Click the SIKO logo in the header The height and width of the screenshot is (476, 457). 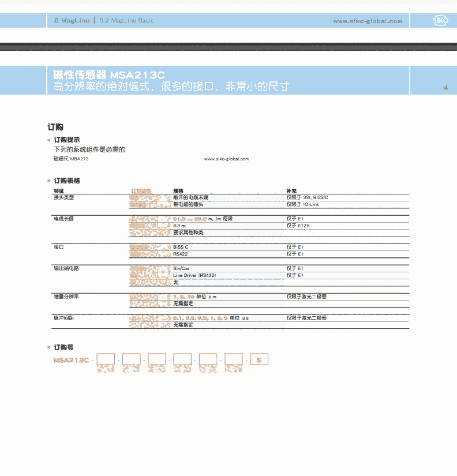pyautogui.click(x=440, y=21)
